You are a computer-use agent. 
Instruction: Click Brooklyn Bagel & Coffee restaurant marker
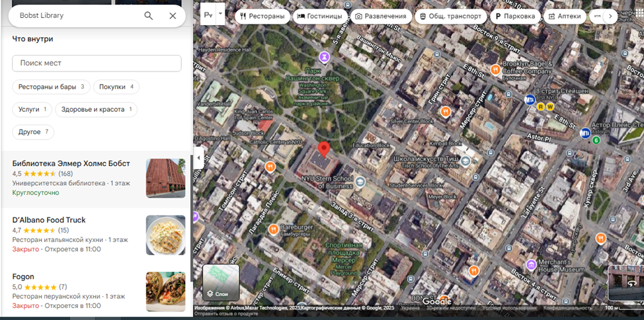coord(496,70)
